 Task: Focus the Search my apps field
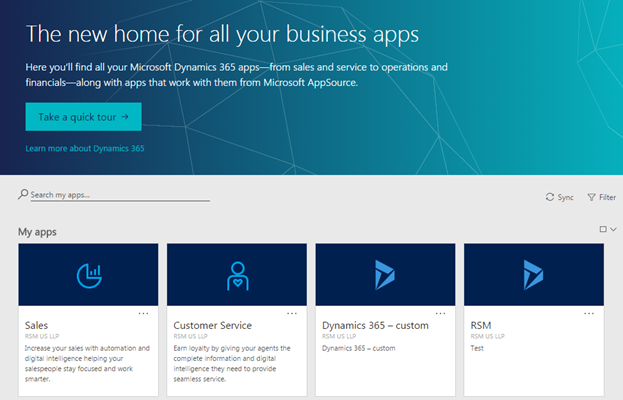120,195
